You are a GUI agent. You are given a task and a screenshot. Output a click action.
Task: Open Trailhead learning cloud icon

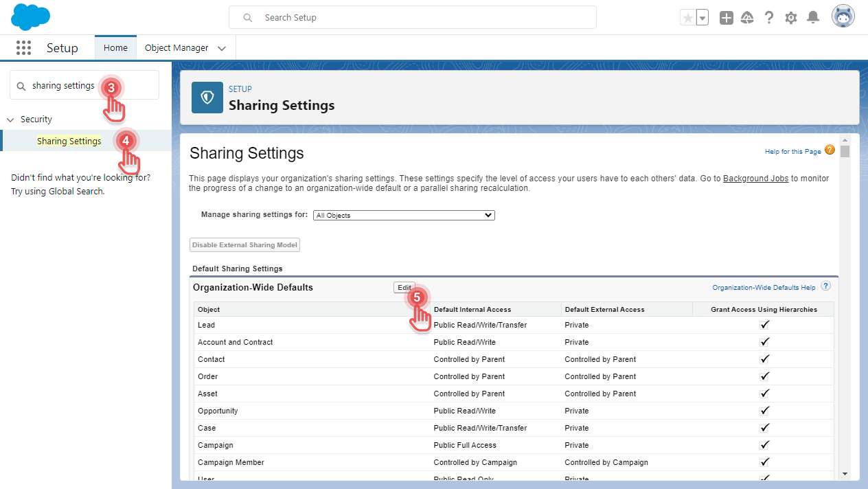(x=747, y=17)
